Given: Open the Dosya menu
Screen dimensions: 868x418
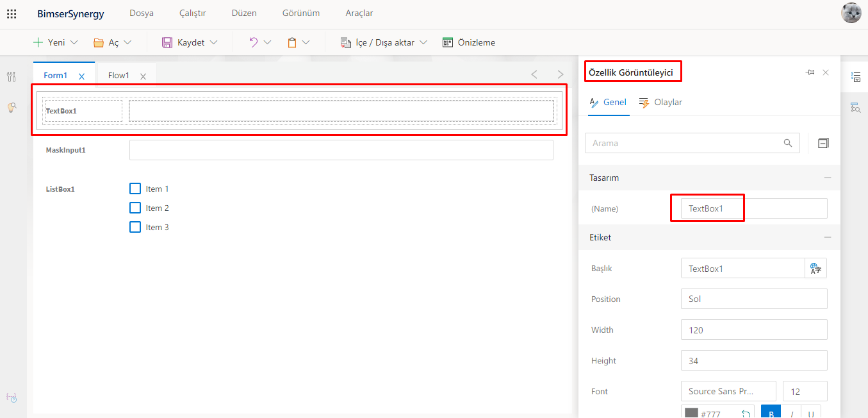Looking at the screenshot, I should (x=141, y=13).
